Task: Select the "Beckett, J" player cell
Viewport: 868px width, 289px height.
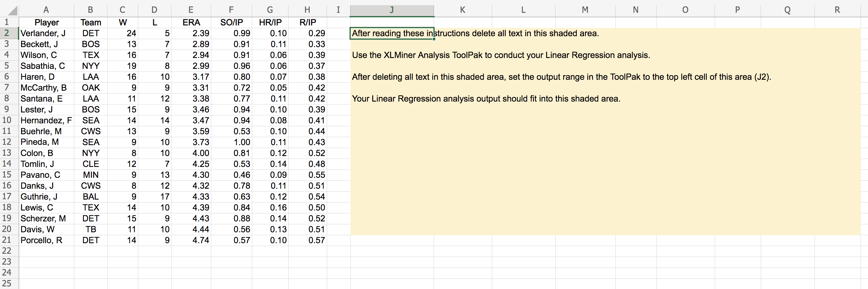Action: [46, 44]
